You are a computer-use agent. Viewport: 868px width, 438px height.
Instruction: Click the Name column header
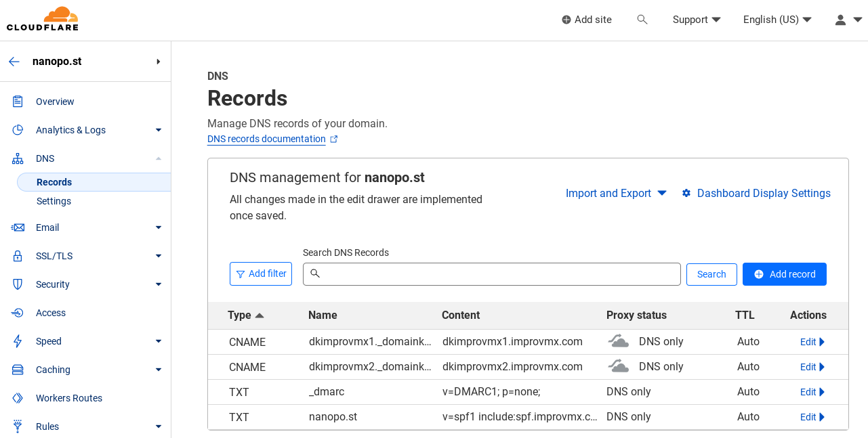click(323, 315)
